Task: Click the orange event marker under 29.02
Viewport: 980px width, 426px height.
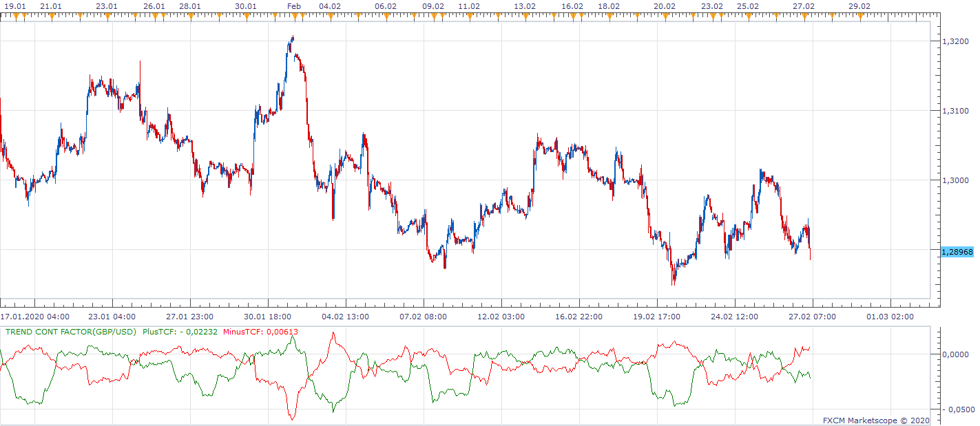Action: (860, 17)
